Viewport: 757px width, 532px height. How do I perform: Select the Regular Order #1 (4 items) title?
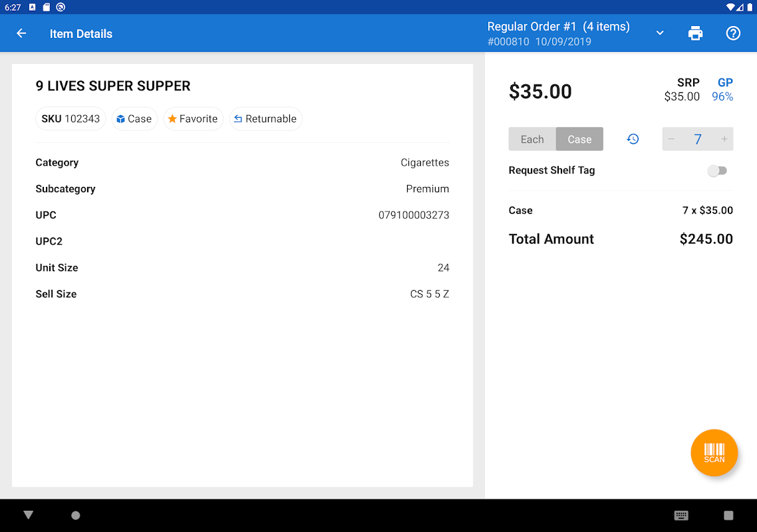(559, 27)
